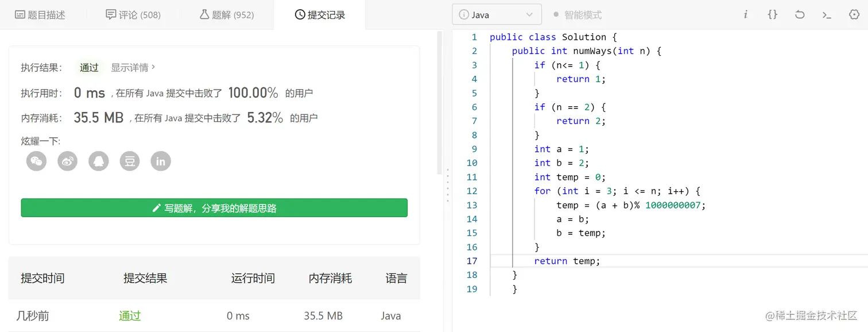The width and height of the screenshot is (868, 332).
Task: Open the console terminal icon
Action: 827,15
